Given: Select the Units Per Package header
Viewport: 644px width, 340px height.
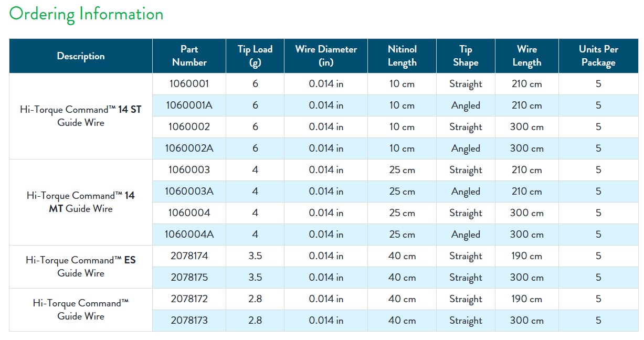Looking at the screenshot, I should coord(598,56).
